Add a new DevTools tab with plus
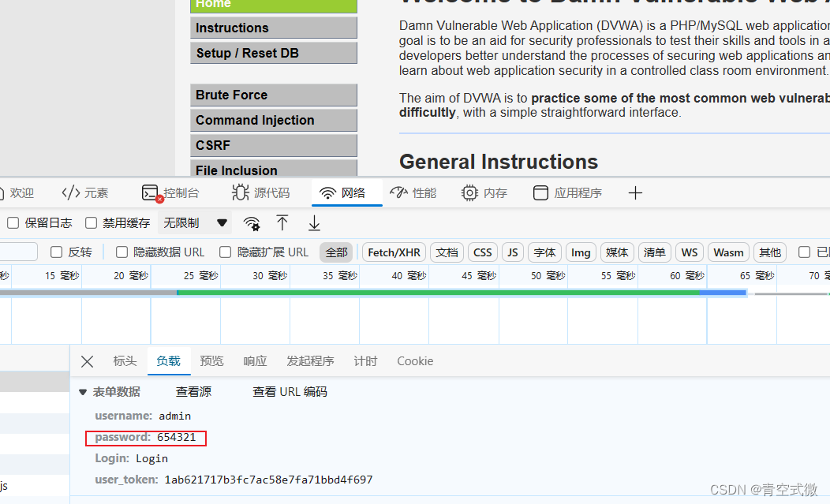 pyautogui.click(x=635, y=193)
